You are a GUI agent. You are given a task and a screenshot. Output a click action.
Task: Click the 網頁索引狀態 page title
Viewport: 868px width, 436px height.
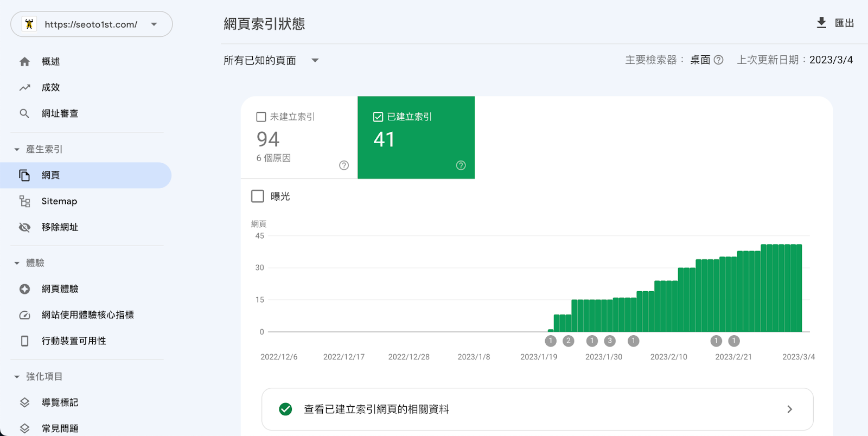264,24
